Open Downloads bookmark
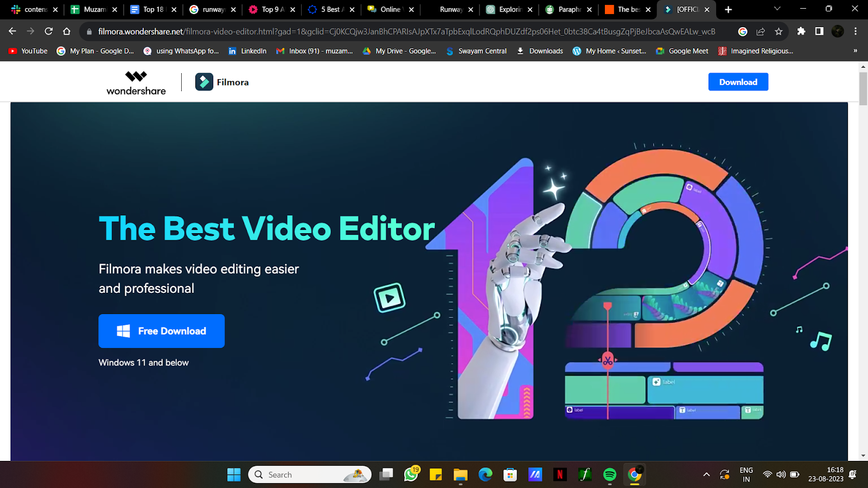Viewport: 868px width, 488px height. point(540,51)
